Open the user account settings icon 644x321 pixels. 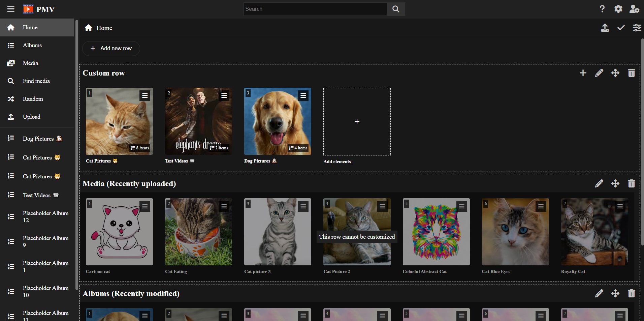point(635,9)
